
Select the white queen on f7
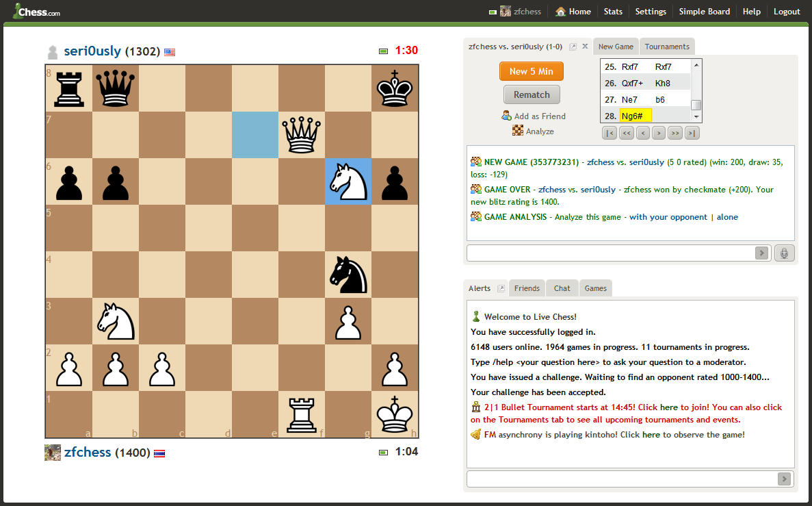click(x=302, y=135)
